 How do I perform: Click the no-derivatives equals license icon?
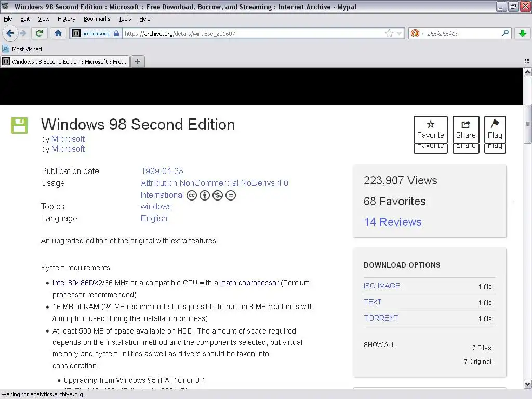230,195
